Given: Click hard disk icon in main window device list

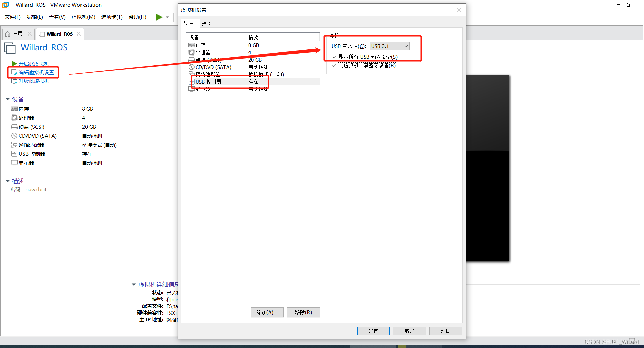Looking at the screenshot, I should point(14,127).
